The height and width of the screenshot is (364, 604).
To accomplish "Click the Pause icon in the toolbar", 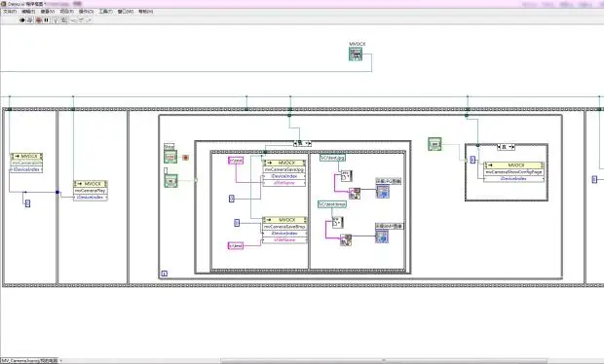I will tap(46, 20).
